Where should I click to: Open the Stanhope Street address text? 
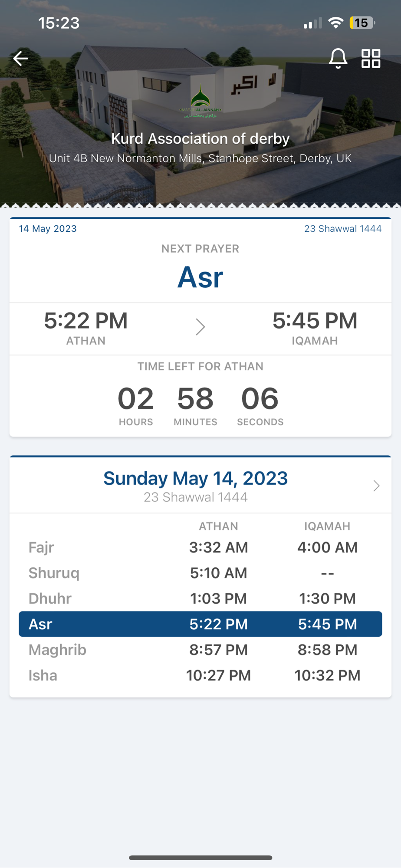pos(200,158)
